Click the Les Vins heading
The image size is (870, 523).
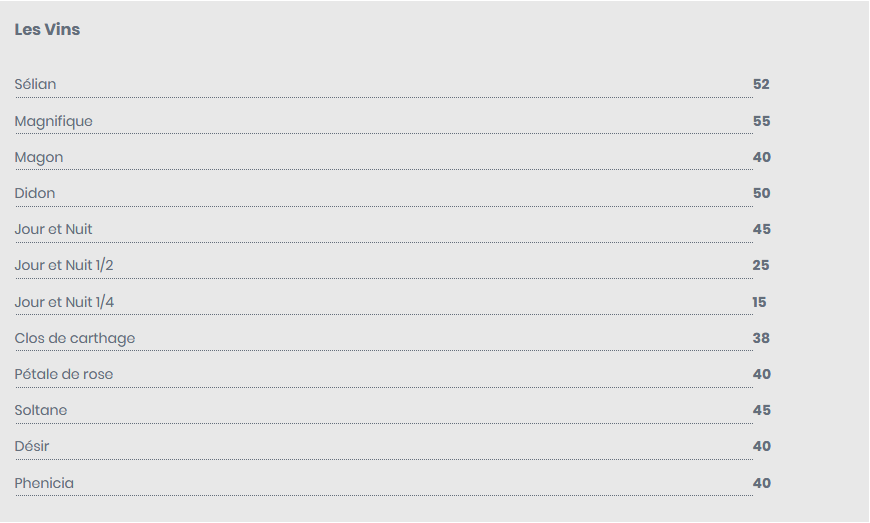pos(47,29)
